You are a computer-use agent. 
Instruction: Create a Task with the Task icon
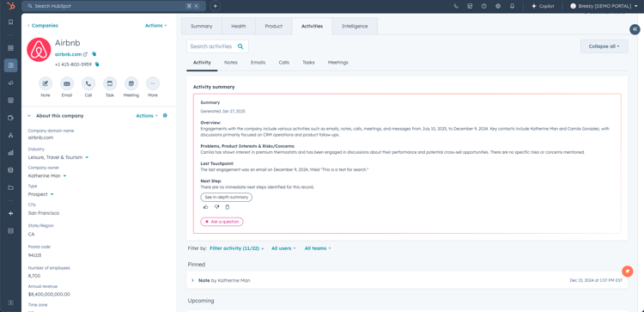110,83
